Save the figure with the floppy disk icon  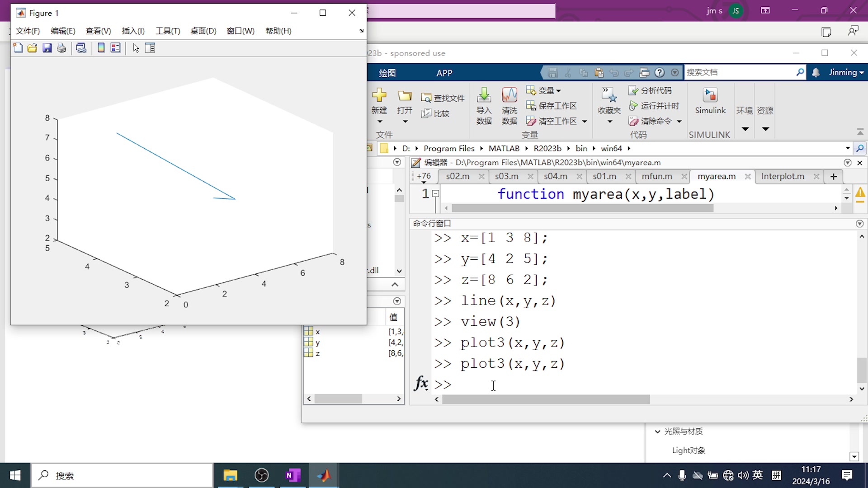[x=47, y=48]
